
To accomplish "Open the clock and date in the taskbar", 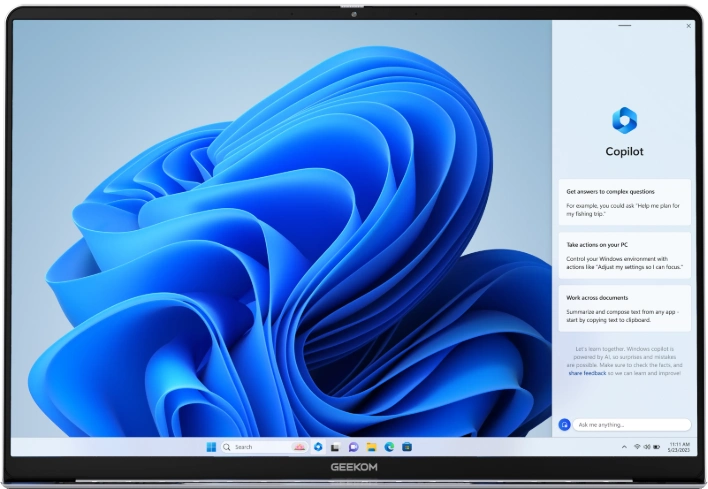I will click(x=679, y=446).
